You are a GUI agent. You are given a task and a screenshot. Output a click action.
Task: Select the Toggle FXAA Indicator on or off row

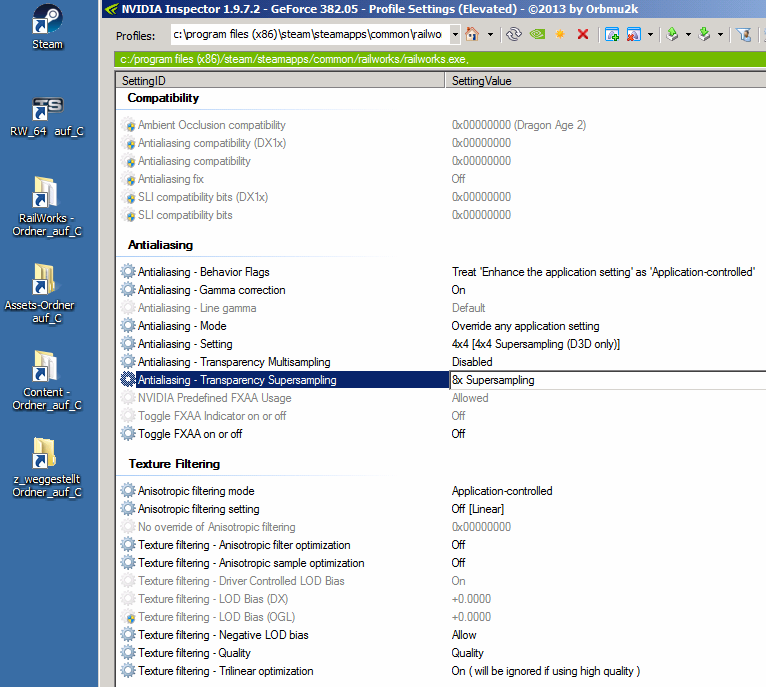point(441,416)
